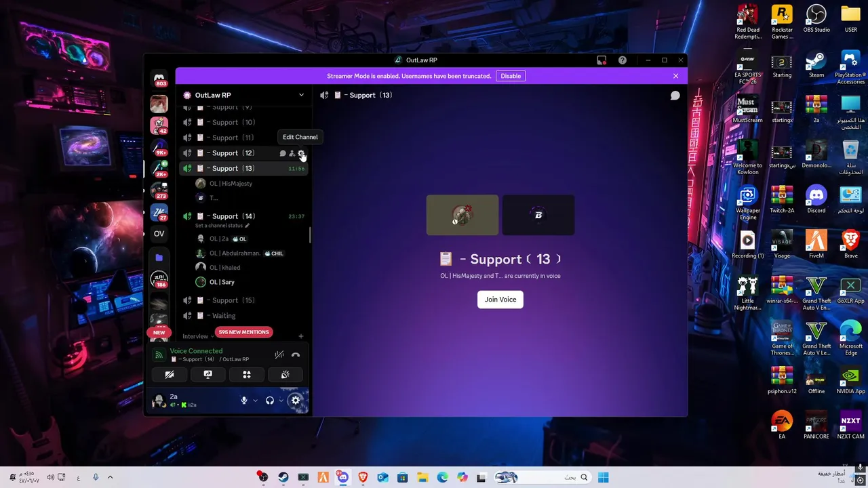
Task: Open the server with 273 badge
Action: coord(159,191)
